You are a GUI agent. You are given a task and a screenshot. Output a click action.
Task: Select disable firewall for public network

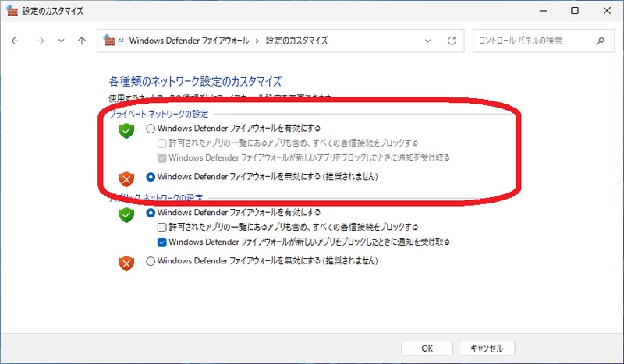click(x=151, y=261)
